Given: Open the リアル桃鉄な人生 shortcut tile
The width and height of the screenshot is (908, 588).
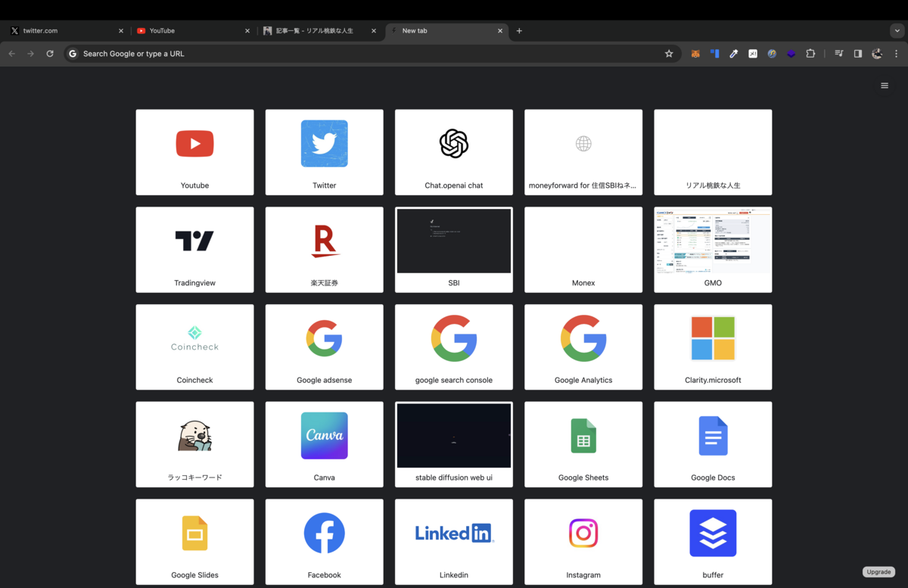Looking at the screenshot, I should tap(713, 152).
